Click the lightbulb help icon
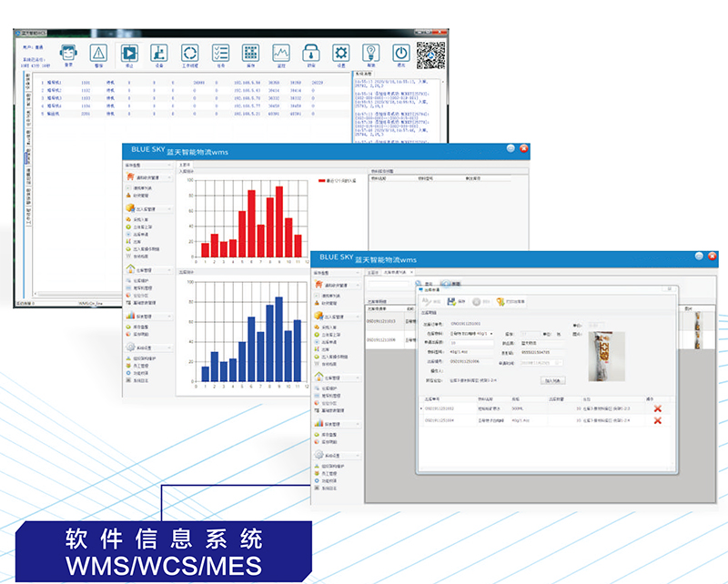This screenshot has height=584, width=728. pyautogui.click(x=371, y=54)
